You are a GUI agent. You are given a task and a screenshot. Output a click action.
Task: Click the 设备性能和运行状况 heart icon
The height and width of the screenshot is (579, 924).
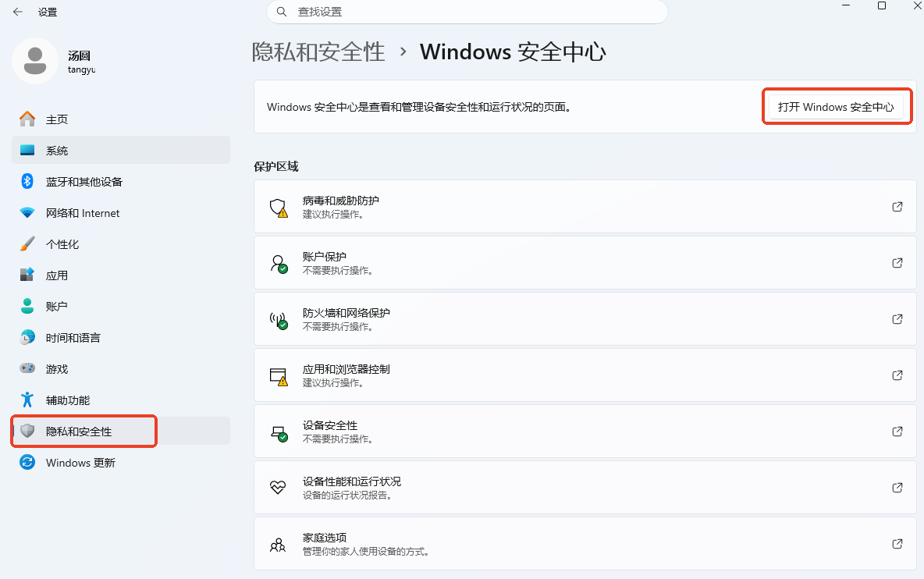click(278, 488)
